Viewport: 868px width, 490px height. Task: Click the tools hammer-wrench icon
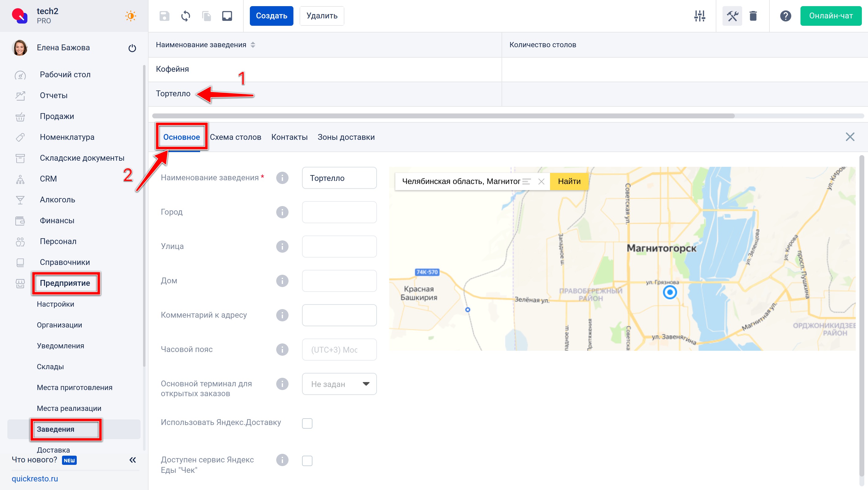pos(732,16)
